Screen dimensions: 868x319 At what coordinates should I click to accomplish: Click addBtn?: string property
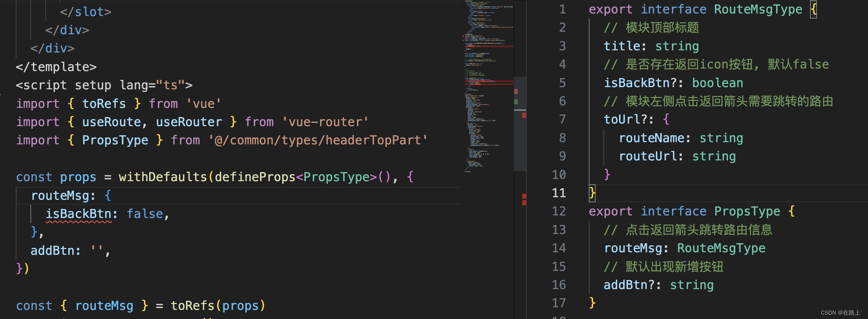(x=659, y=285)
